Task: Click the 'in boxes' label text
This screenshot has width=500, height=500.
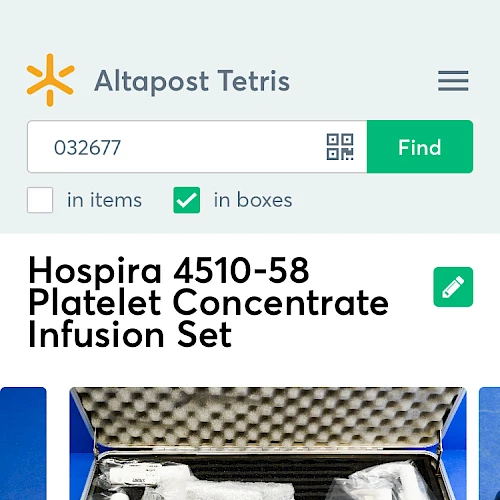Action: click(x=253, y=200)
